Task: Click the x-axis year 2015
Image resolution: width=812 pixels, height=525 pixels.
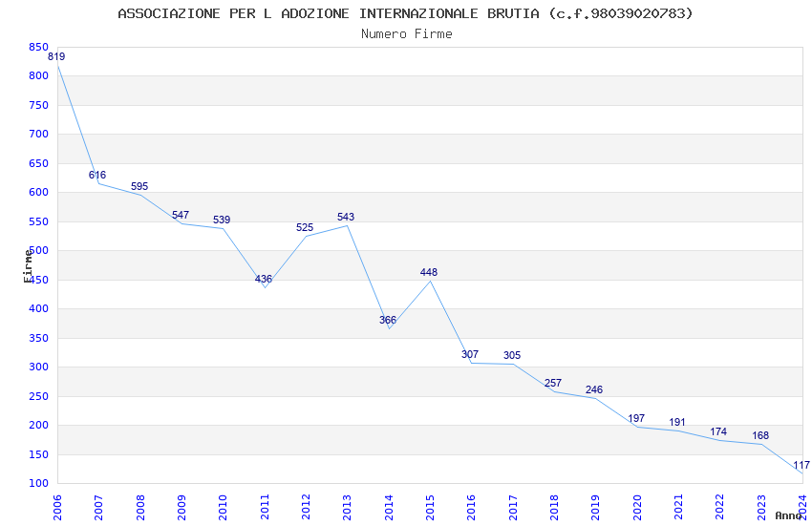Action: click(430, 507)
